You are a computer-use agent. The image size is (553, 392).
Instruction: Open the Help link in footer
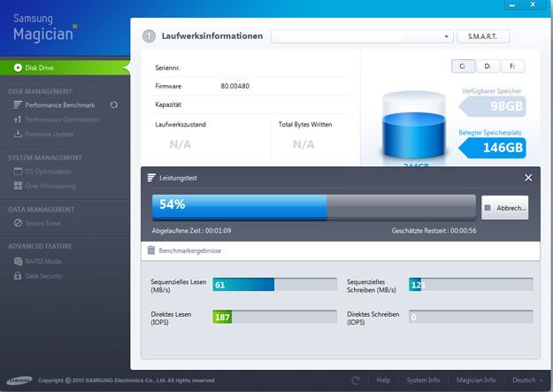383,380
